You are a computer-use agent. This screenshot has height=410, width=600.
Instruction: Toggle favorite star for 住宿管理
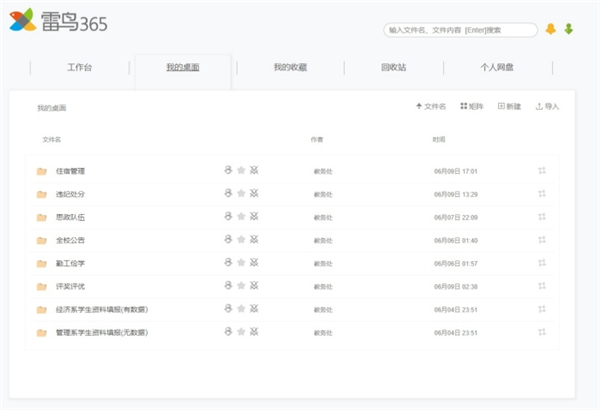point(241,170)
